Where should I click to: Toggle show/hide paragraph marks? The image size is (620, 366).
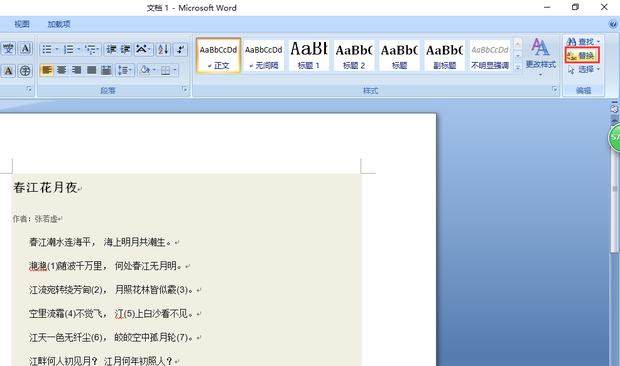click(x=180, y=49)
